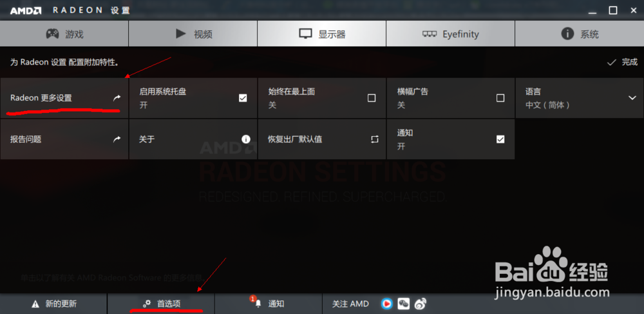This screenshot has height=314, width=644.
Task: Switch to the 视频 tab
Action: click(x=193, y=34)
